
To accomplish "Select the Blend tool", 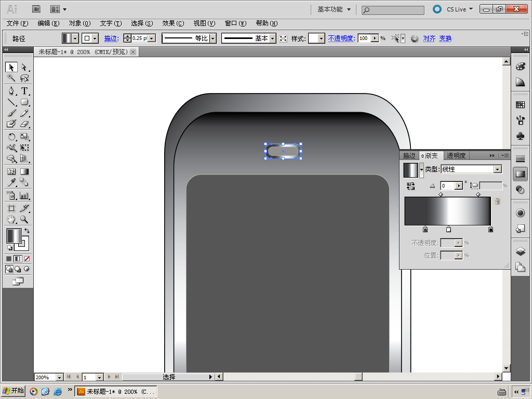I will click(x=24, y=182).
